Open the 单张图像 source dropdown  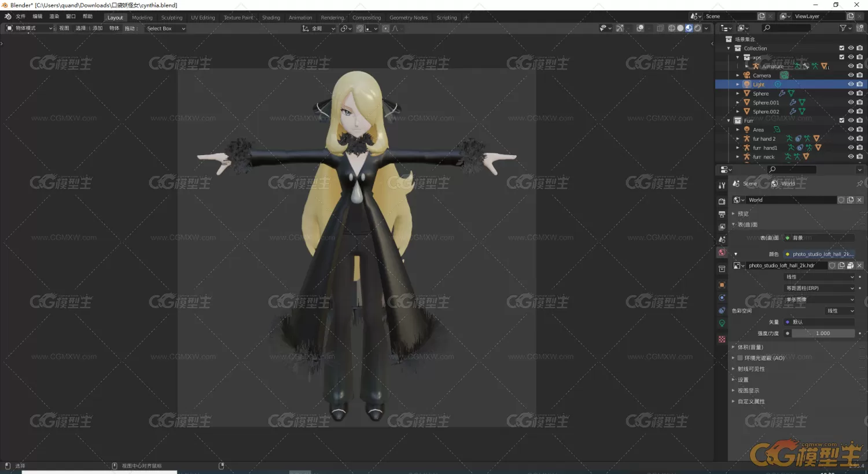[x=819, y=300]
